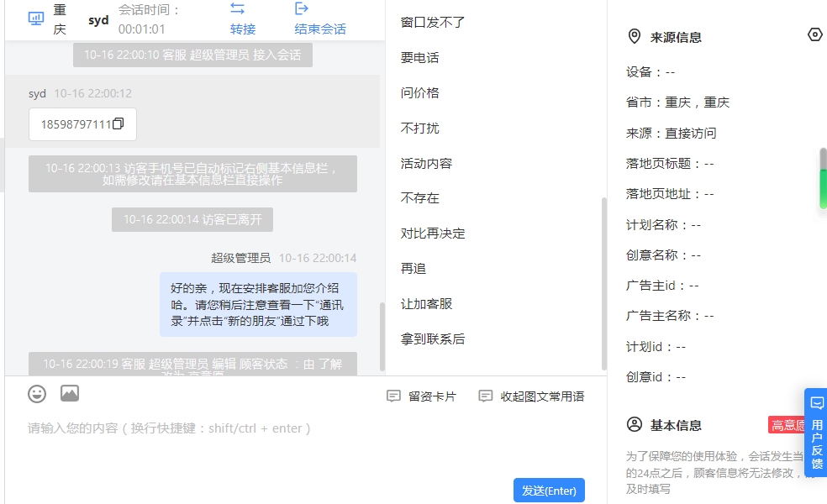Viewport: 827px width, 504px height.
Task: Click the 广告主名称：-- row
Action: coord(670,315)
